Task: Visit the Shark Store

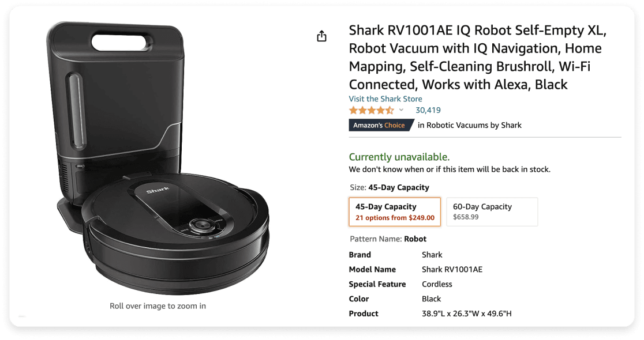Action: (x=385, y=99)
